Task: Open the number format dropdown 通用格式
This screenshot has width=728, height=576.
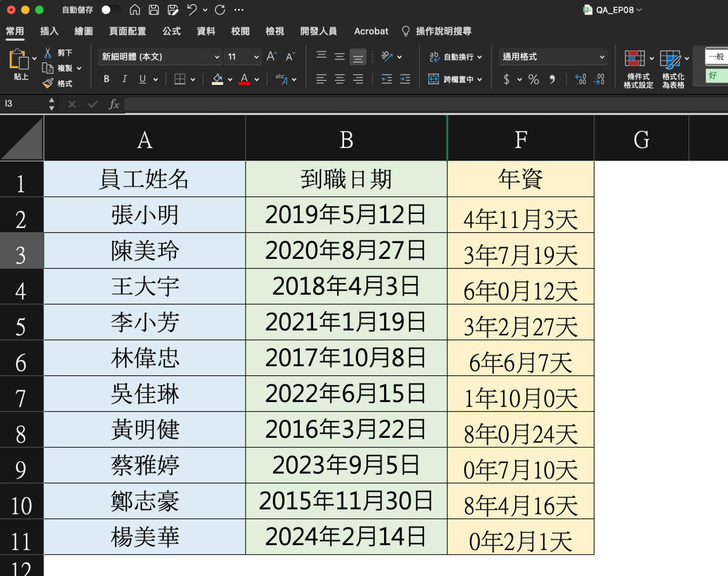Action: click(x=553, y=56)
